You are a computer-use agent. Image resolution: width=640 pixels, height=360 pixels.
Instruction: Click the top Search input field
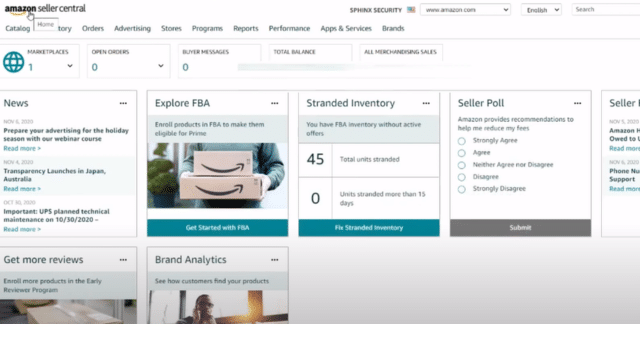[x=606, y=9]
